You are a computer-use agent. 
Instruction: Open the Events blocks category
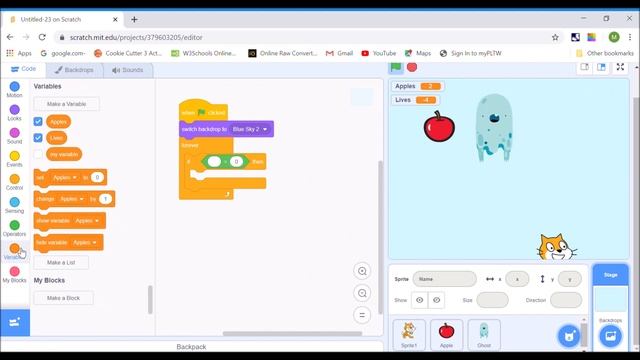coord(14,159)
